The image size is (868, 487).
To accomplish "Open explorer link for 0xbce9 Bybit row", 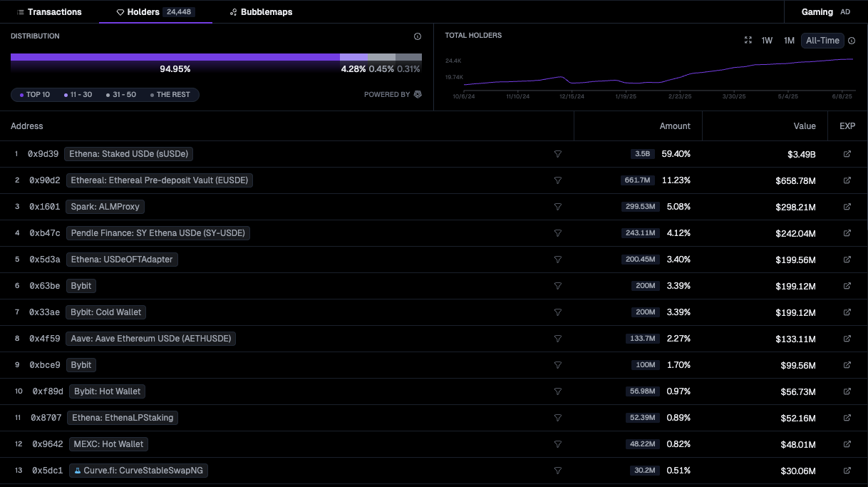I will tap(847, 365).
